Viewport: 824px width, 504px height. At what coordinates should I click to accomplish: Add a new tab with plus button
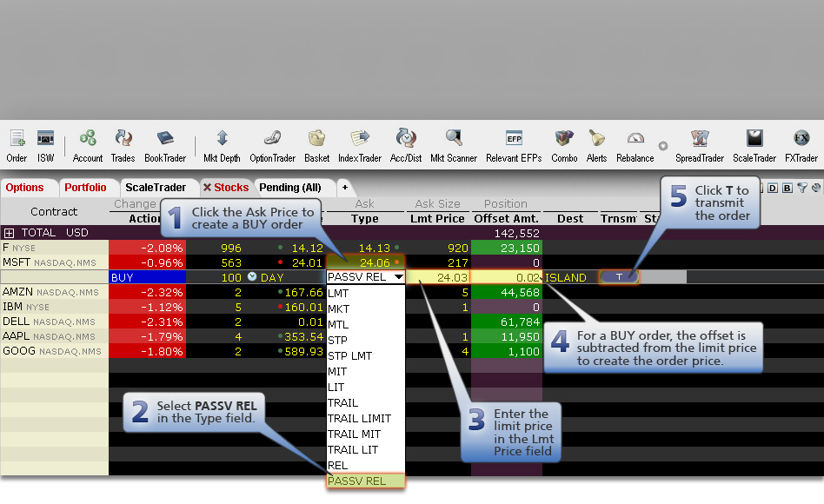click(345, 187)
